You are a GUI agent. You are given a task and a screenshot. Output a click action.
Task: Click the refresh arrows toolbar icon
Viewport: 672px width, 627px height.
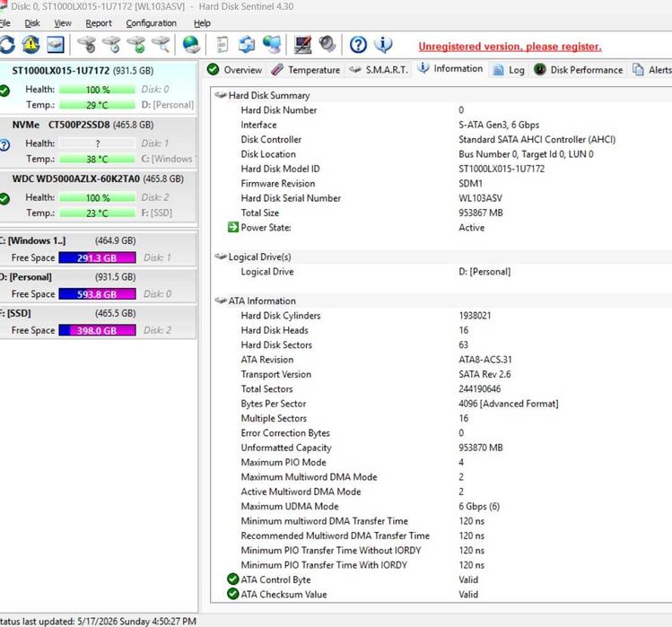pos(7,45)
